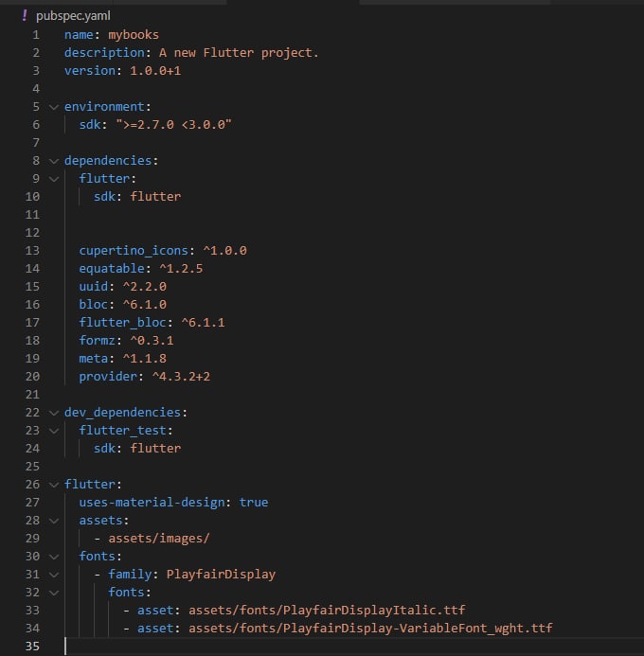
Task: Click line number 35 in the gutter
Action: point(32,647)
